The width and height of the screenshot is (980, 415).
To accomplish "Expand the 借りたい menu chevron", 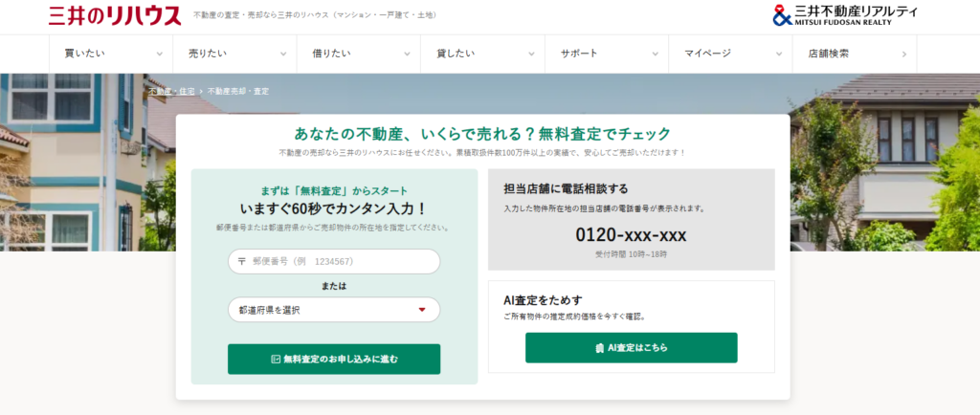I will click(x=407, y=55).
